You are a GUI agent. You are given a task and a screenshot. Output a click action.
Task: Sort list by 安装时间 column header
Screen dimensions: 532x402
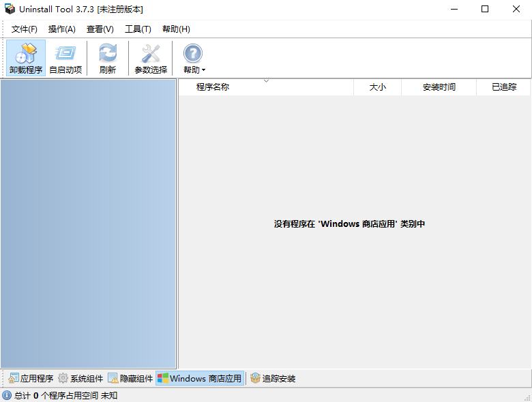pos(439,87)
